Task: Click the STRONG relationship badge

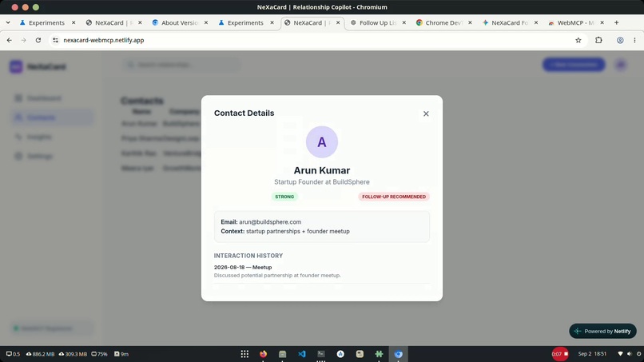Action: tap(284, 197)
